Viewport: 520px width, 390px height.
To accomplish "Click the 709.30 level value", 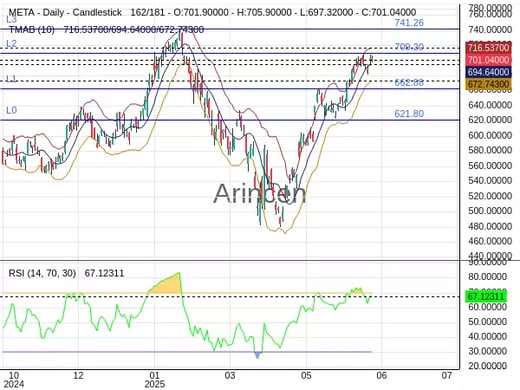I will [409, 47].
